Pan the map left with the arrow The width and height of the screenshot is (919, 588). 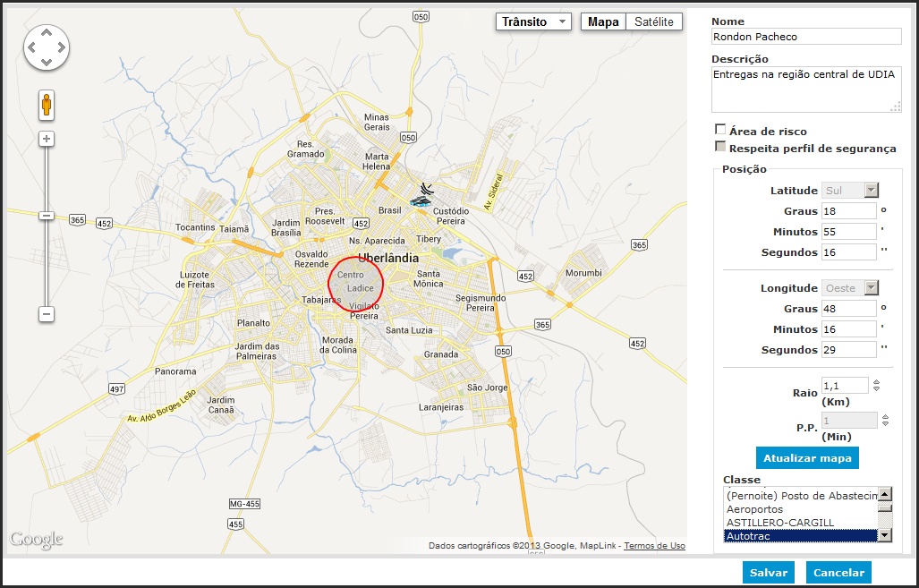click(x=31, y=47)
